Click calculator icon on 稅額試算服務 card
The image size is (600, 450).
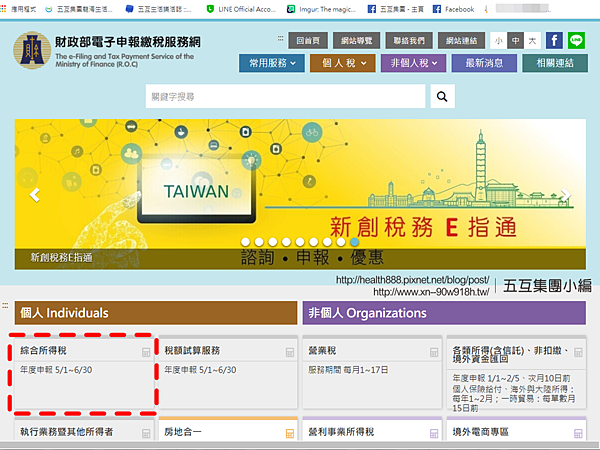(x=290, y=352)
